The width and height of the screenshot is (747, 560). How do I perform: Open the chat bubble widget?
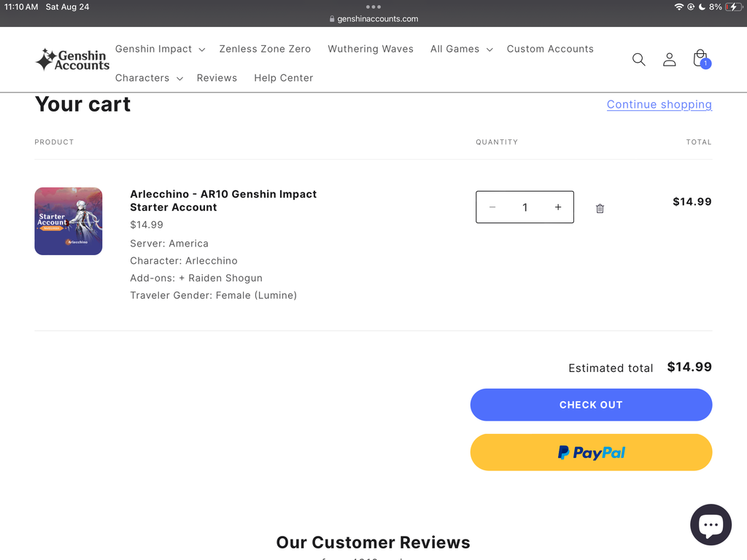point(711,524)
